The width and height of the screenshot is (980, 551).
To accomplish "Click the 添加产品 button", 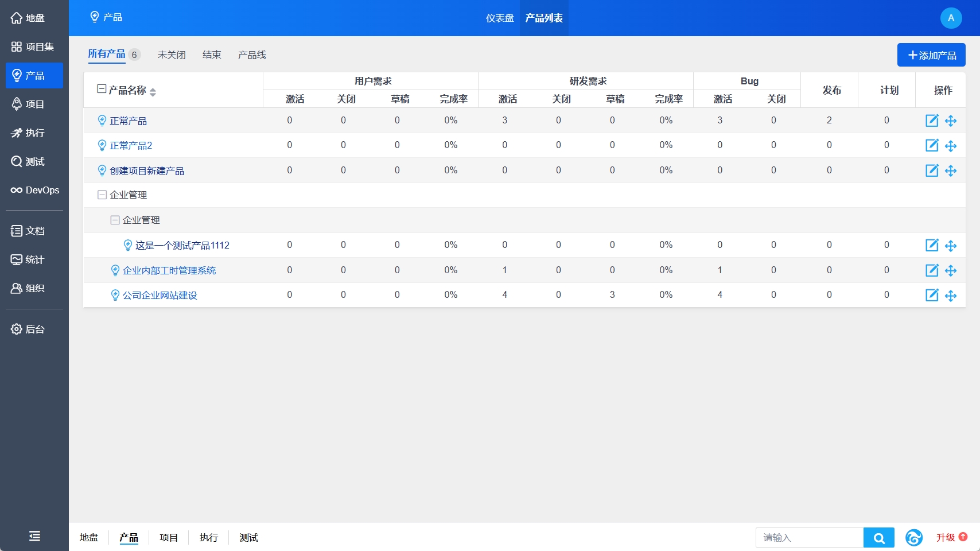I will point(931,55).
